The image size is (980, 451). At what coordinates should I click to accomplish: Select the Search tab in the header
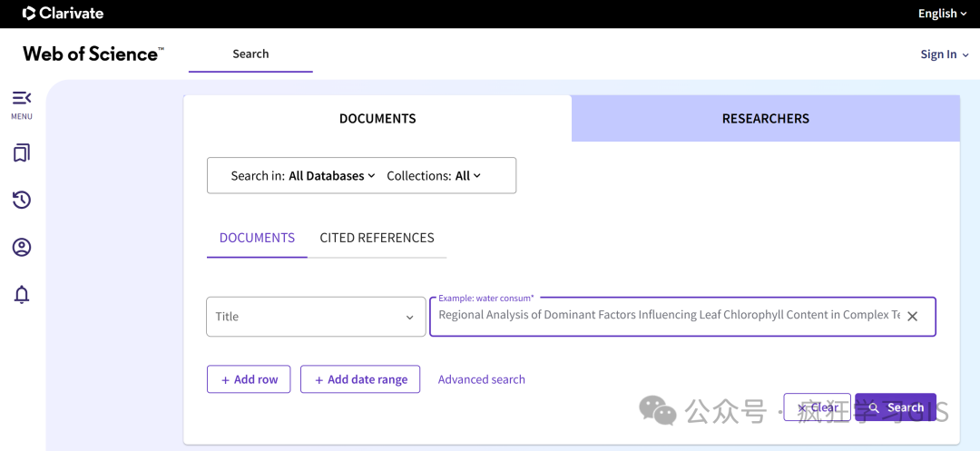[x=250, y=54]
